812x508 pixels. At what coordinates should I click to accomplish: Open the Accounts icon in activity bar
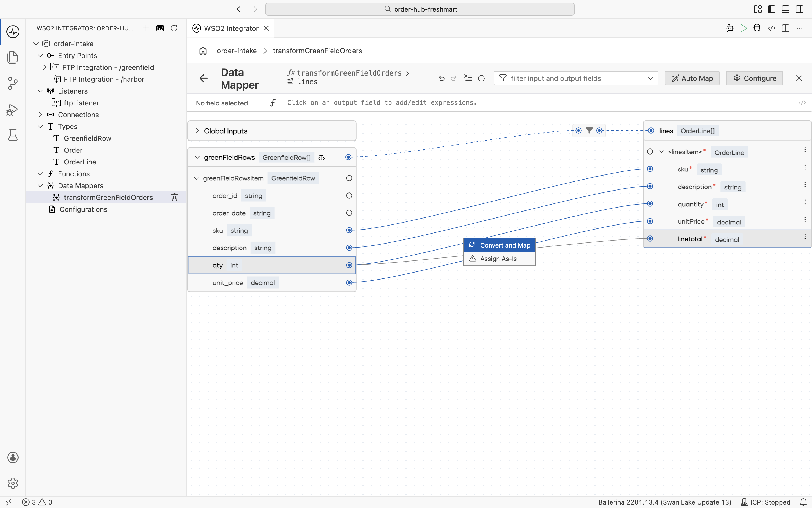(13, 457)
